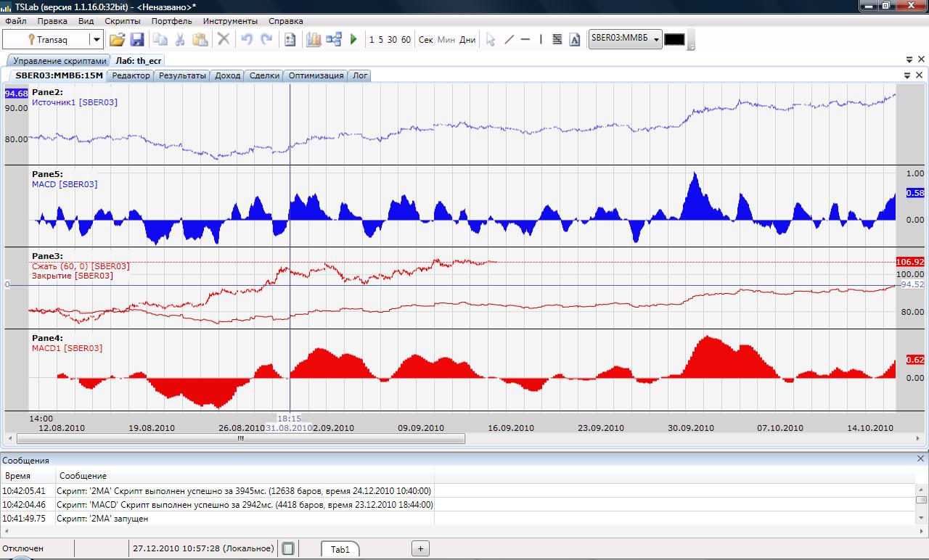This screenshot has height=560, width=929.
Task: Click the bar chart toolbar icon
Action: pyautogui.click(x=314, y=40)
